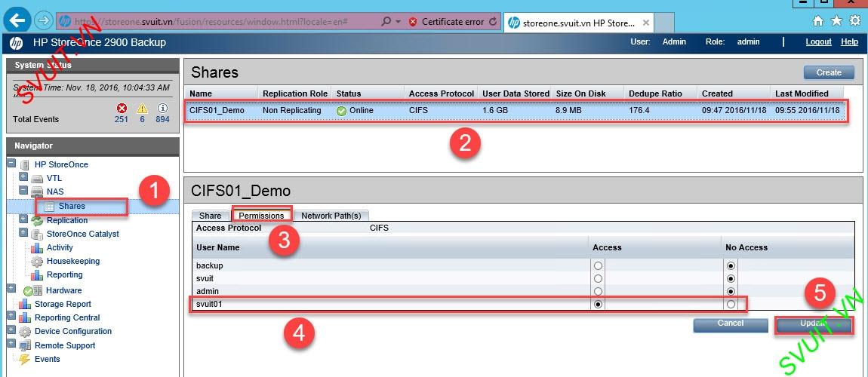Open the browser tools gear icon
This screenshot has width=868, height=377.
(854, 21)
